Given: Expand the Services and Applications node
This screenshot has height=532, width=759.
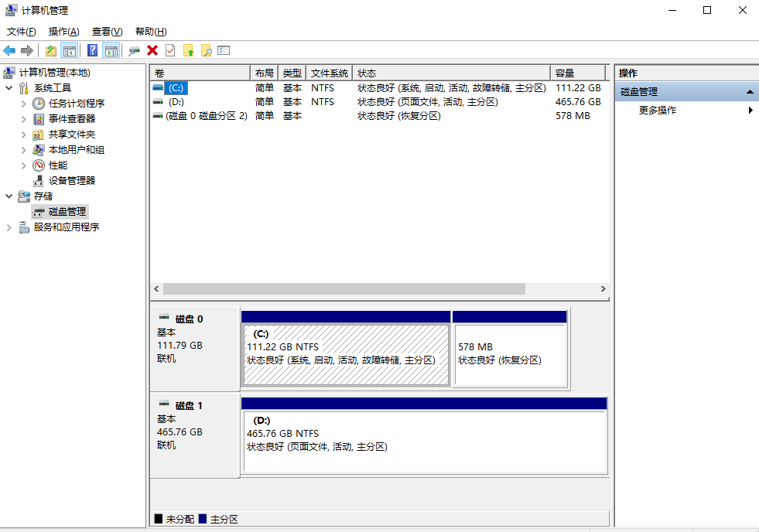Looking at the screenshot, I should point(9,227).
